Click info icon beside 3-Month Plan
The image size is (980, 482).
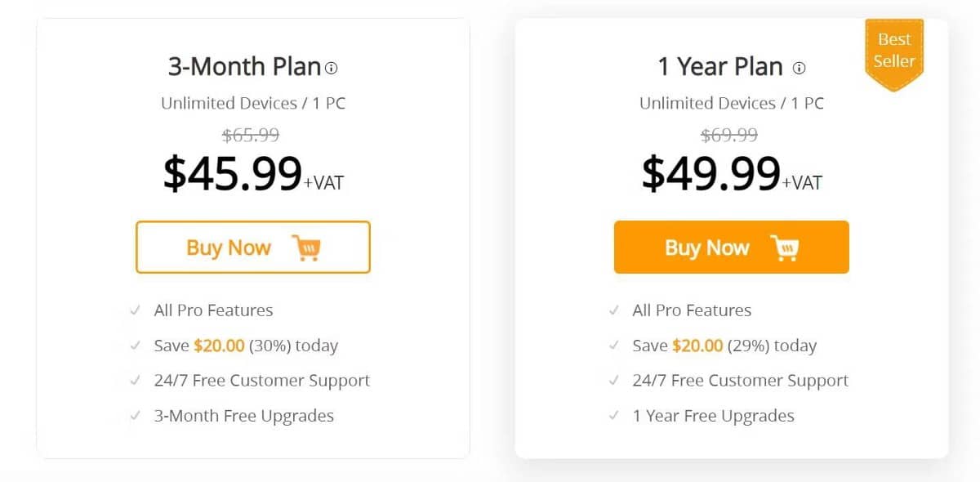331,69
